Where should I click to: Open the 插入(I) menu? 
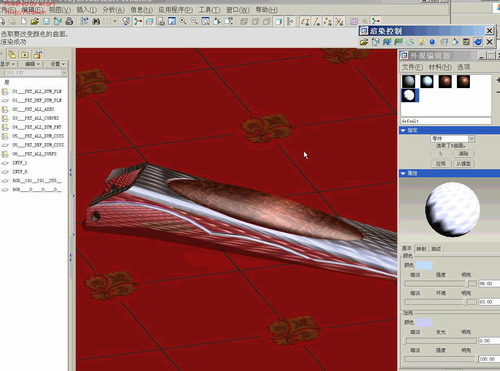coord(87,10)
